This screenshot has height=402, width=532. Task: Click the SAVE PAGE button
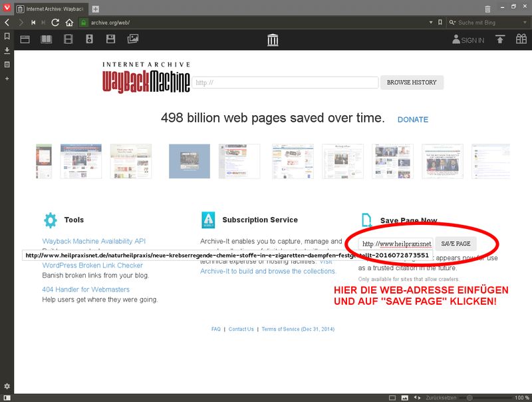[x=456, y=244]
